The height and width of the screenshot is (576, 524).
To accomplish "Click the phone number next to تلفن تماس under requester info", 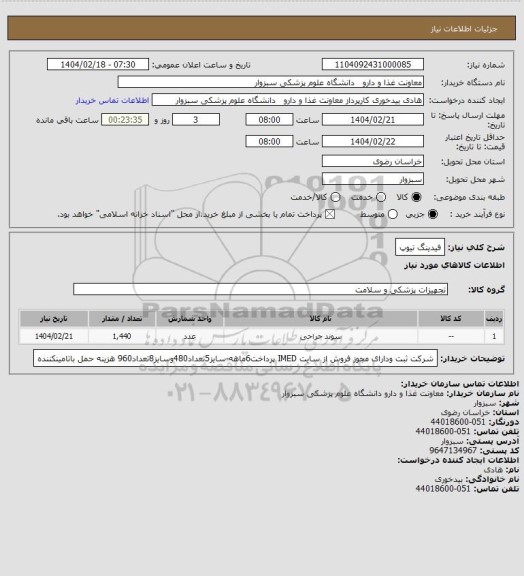I will 443,489.
